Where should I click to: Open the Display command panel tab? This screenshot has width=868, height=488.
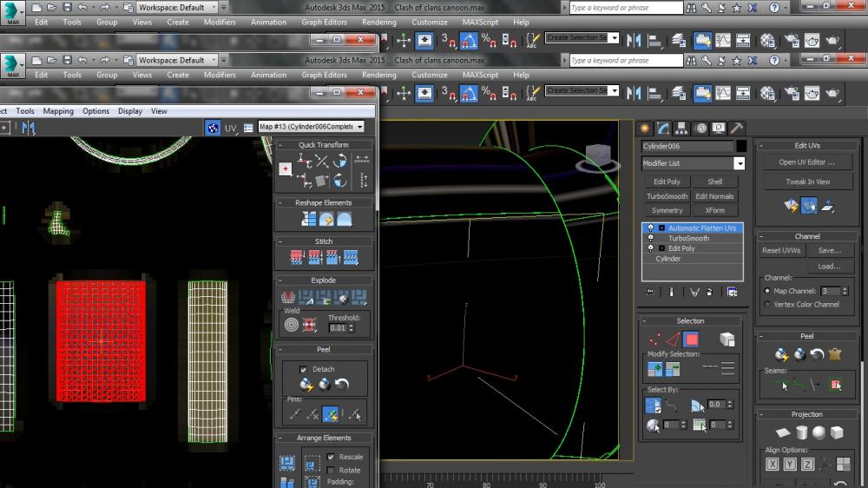tap(719, 129)
